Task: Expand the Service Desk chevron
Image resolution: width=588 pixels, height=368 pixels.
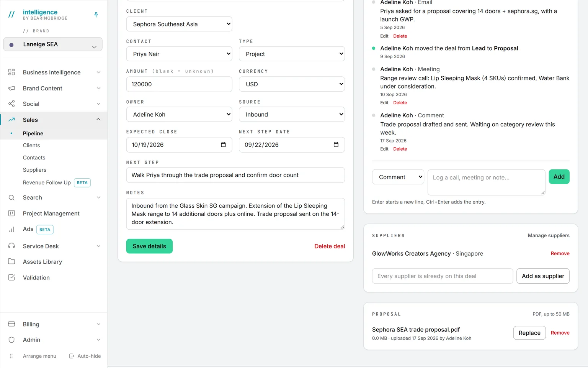Action: point(98,246)
